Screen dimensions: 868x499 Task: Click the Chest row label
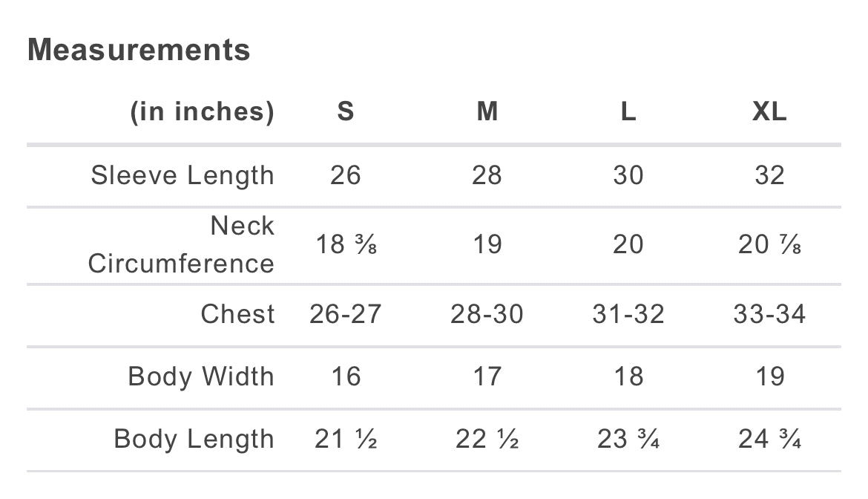(x=237, y=314)
